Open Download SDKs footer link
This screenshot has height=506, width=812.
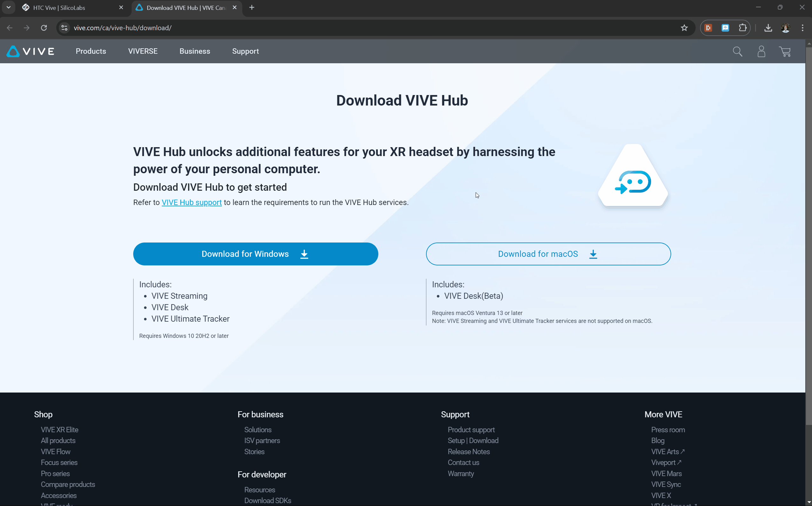(x=268, y=501)
